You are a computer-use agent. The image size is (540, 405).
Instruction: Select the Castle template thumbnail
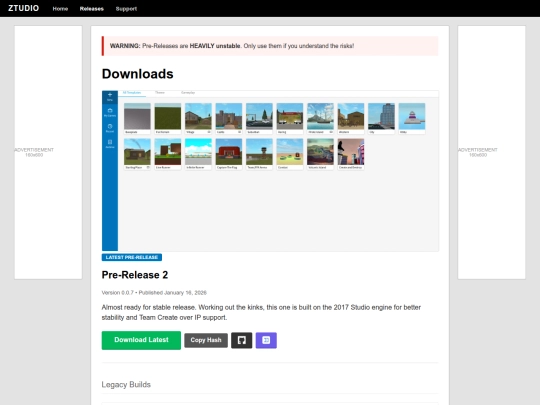[x=229, y=118]
